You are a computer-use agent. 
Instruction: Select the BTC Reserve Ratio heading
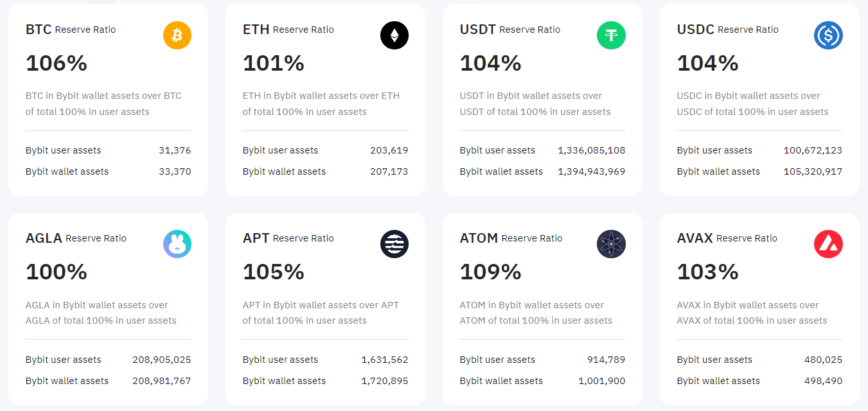71,30
